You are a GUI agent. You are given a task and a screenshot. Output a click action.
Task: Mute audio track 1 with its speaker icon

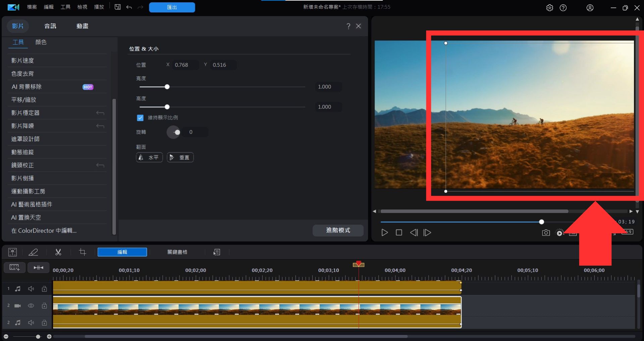pyautogui.click(x=31, y=289)
